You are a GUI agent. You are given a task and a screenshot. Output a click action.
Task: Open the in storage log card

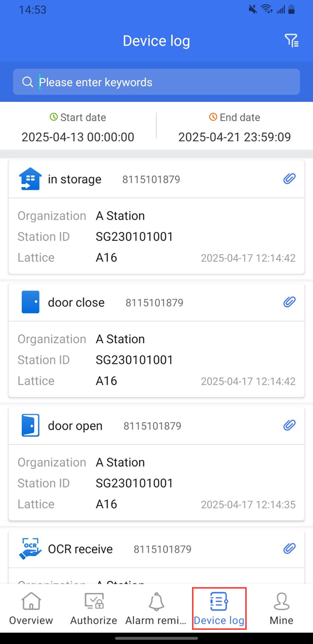coord(156,235)
